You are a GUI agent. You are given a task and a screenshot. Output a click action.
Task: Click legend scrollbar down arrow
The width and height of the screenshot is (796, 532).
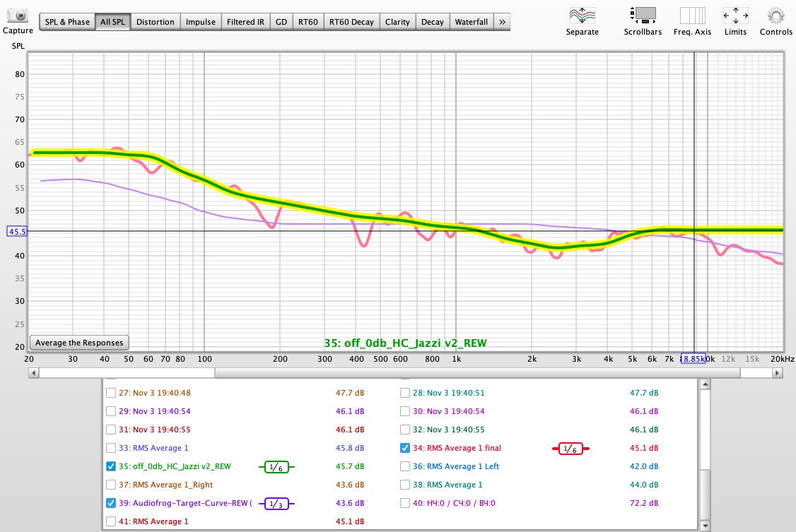coord(705,526)
